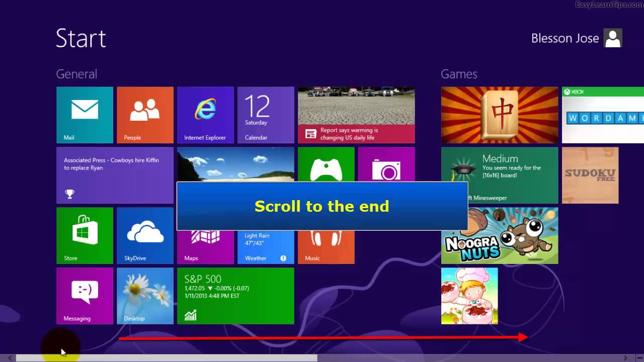Image resolution: width=644 pixels, height=362 pixels.
Task: Click the scrollbar left arrow
Action: pos(10,358)
